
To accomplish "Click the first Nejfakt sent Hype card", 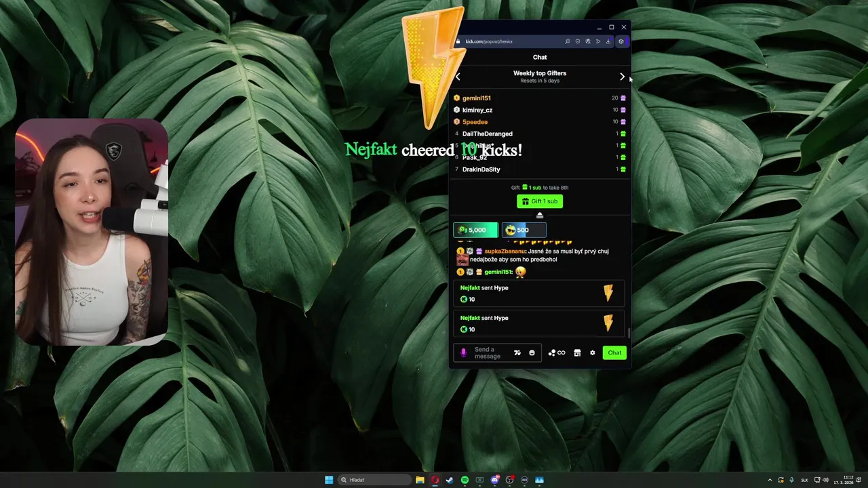I will coord(540,293).
